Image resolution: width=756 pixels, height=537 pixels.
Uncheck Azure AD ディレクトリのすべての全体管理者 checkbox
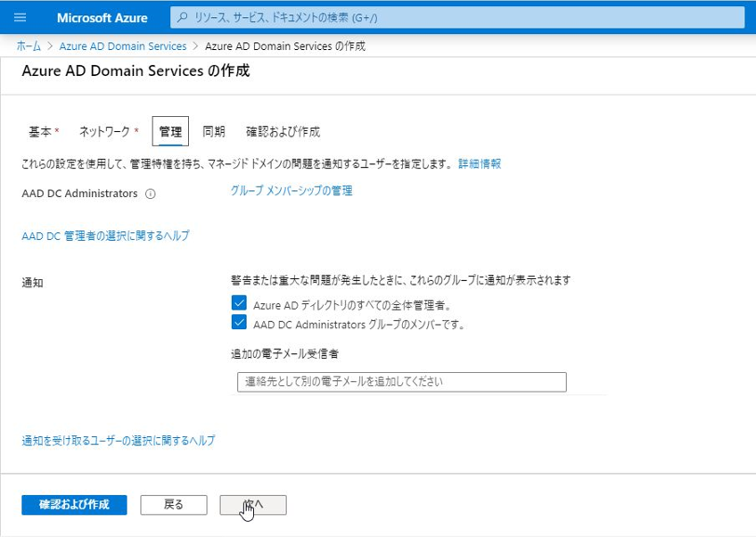click(239, 303)
